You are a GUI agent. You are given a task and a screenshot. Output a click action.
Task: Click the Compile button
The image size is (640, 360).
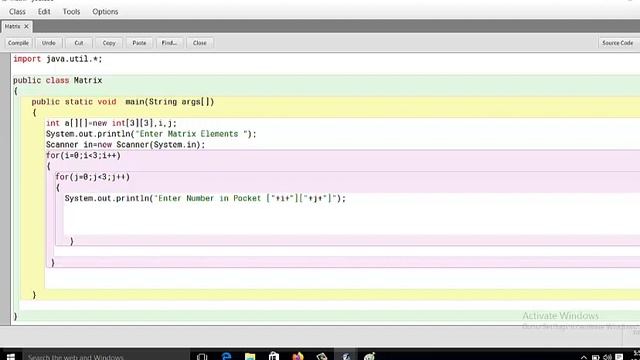click(18, 43)
